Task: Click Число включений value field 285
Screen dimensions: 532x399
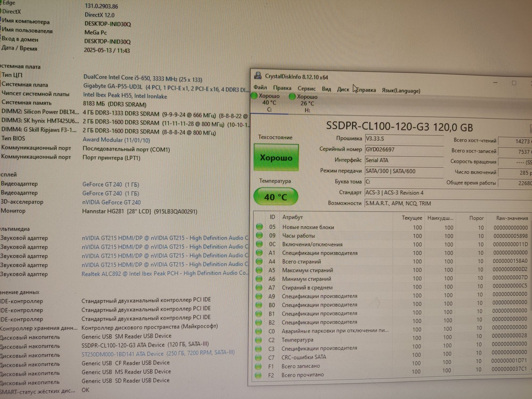Action: point(515,173)
